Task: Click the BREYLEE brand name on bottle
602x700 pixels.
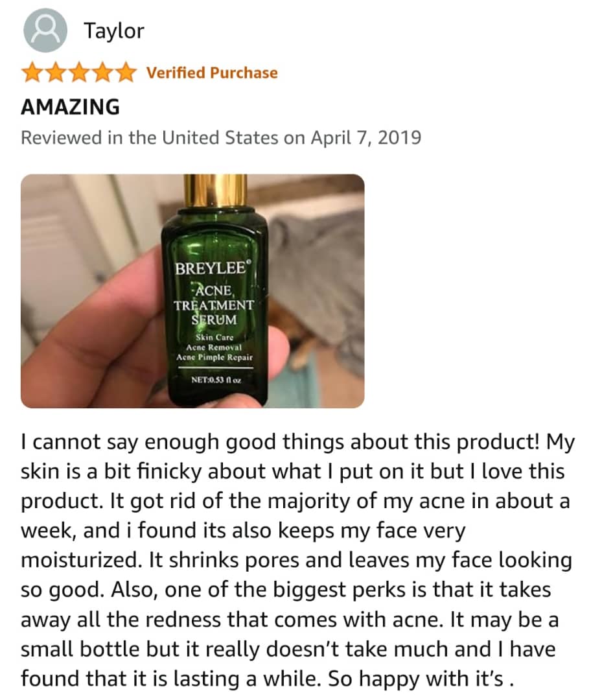Action: click(211, 268)
